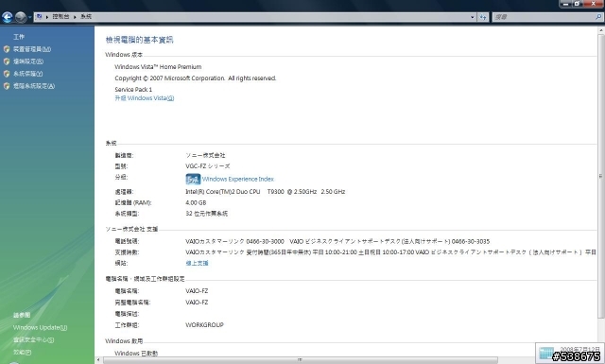Click the '32 位元作業系統' system type value
This screenshot has width=605, height=364.
[x=207, y=214]
